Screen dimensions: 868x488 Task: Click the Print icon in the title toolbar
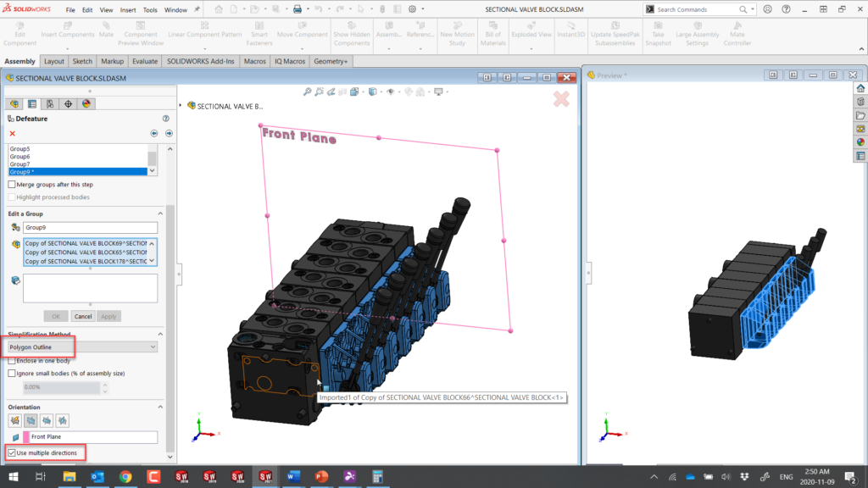298,9
